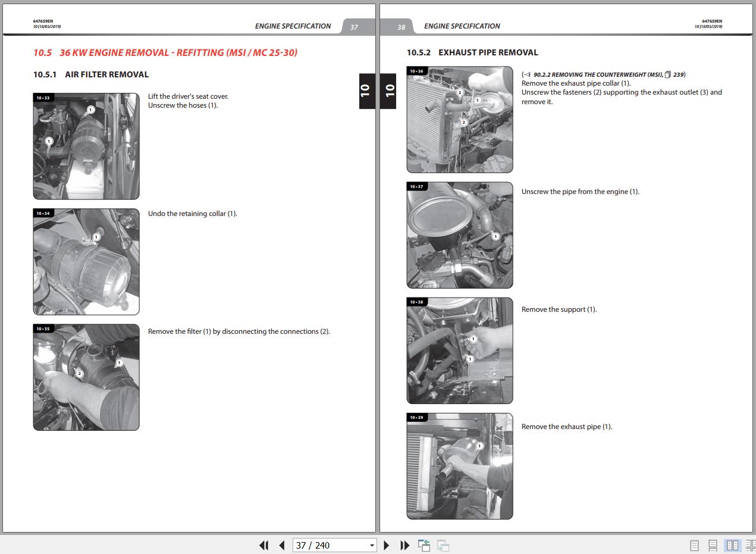The width and height of the screenshot is (756, 554).
Task: Click the text 'Lift the driver's seat cover.'
Action: point(188,96)
